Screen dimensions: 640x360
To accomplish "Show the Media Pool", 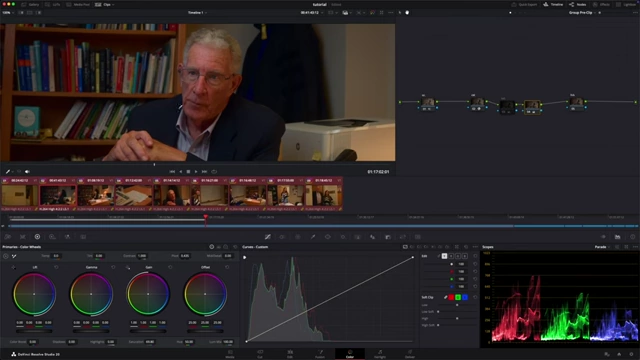I will [78, 4].
